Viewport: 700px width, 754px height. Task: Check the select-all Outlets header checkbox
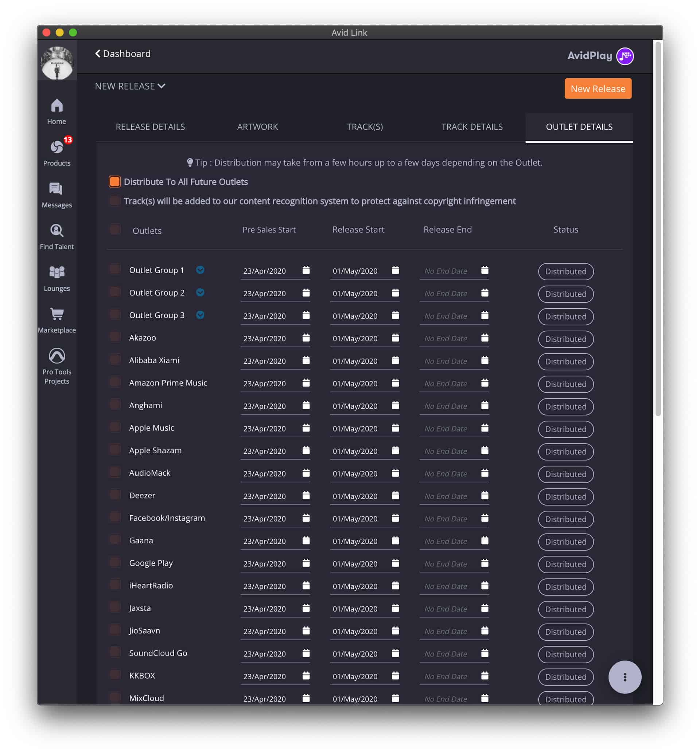[115, 229]
